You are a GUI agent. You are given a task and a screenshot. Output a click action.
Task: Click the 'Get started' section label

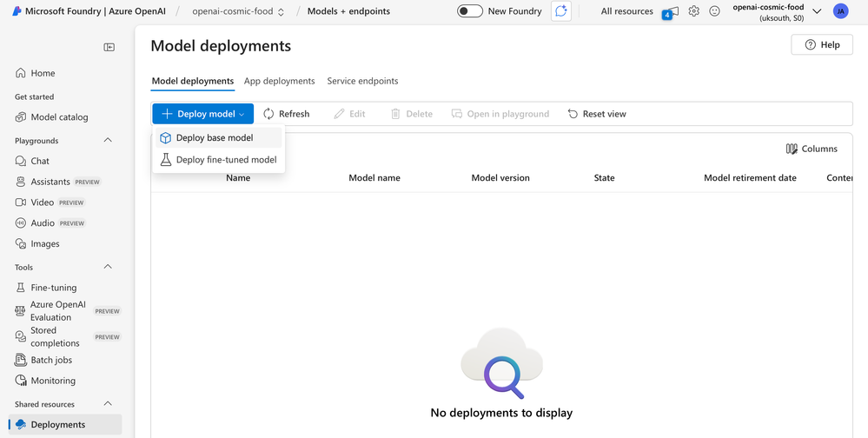(35, 97)
